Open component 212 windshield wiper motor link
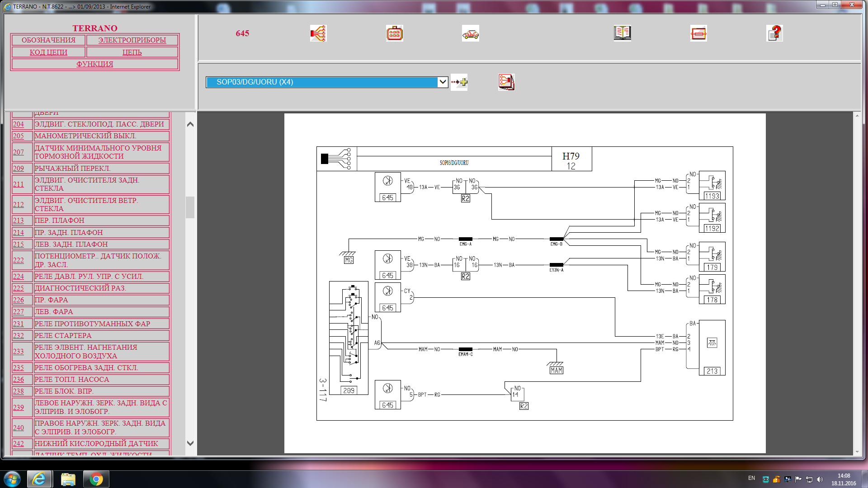868x488 pixels. 19,205
